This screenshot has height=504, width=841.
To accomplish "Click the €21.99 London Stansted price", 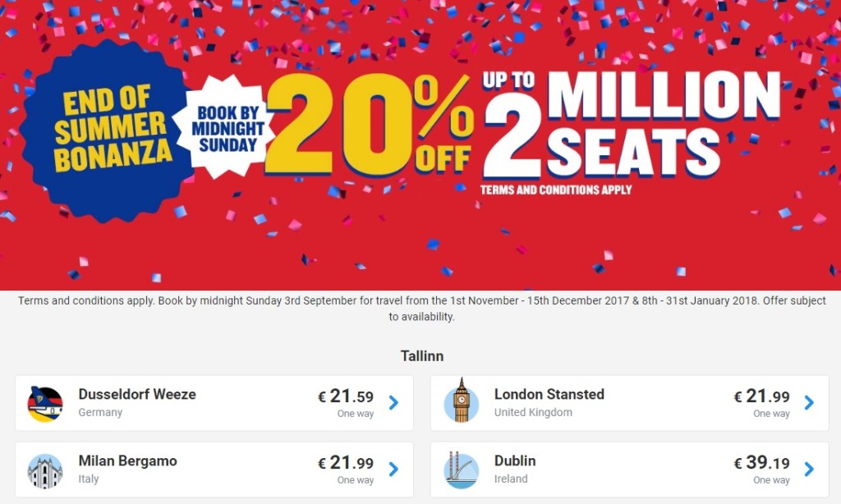I will (x=761, y=397).
